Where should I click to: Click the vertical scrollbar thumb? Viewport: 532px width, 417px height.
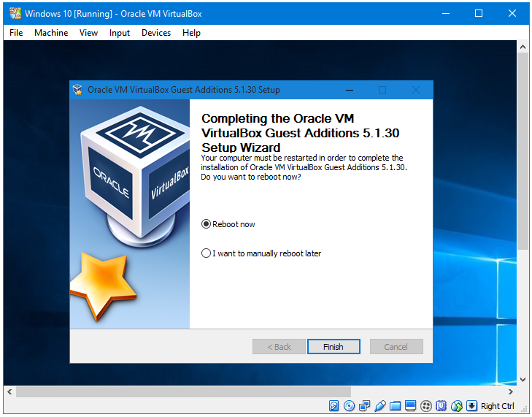[523, 152]
